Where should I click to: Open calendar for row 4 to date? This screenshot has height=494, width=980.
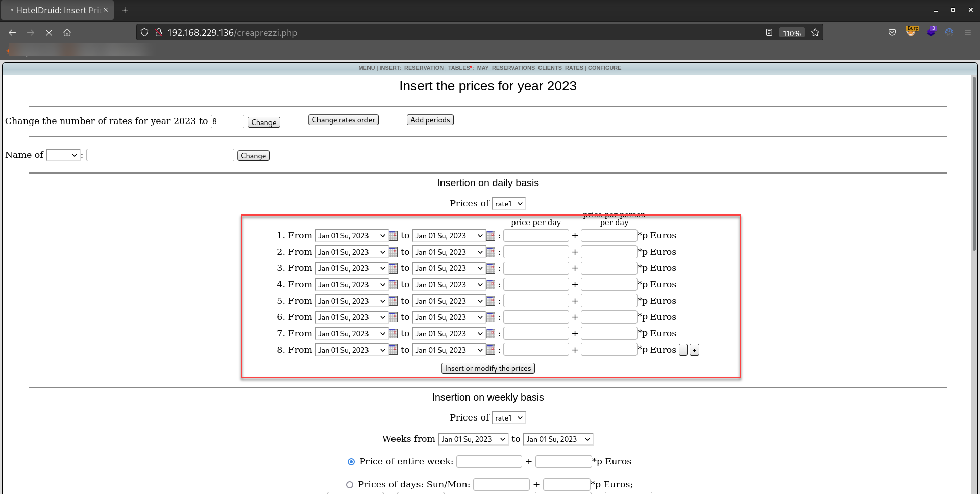(x=491, y=285)
